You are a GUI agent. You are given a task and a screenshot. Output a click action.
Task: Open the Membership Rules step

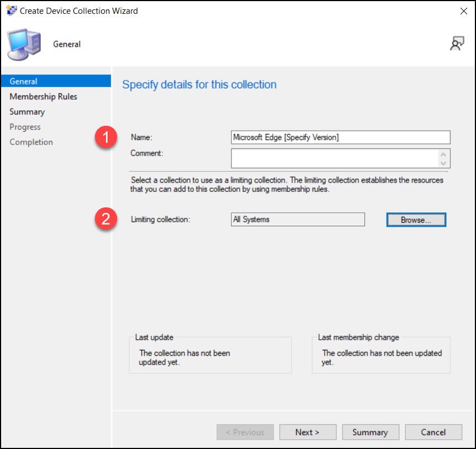point(43,97)
